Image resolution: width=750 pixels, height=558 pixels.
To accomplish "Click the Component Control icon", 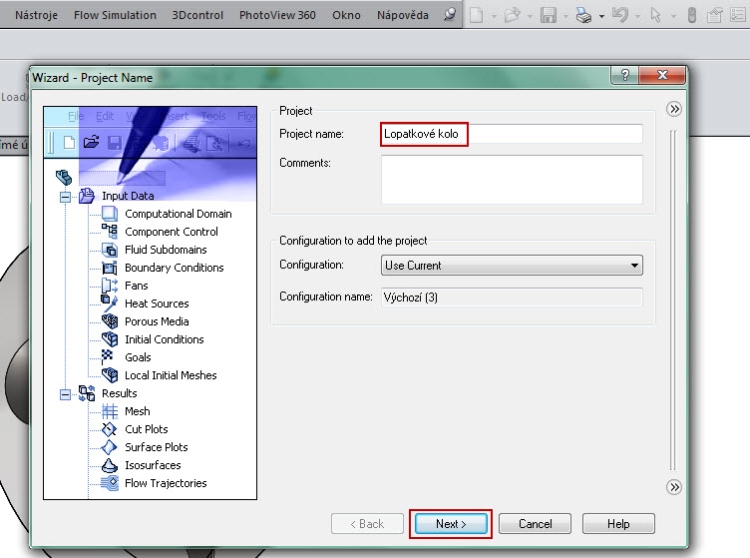I will (x=110, y=231).
